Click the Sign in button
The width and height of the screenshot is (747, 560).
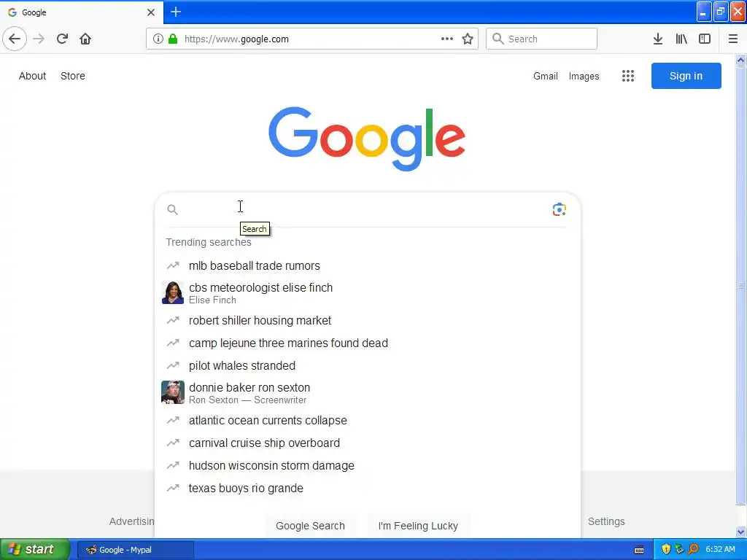click(x=686, y=76)
